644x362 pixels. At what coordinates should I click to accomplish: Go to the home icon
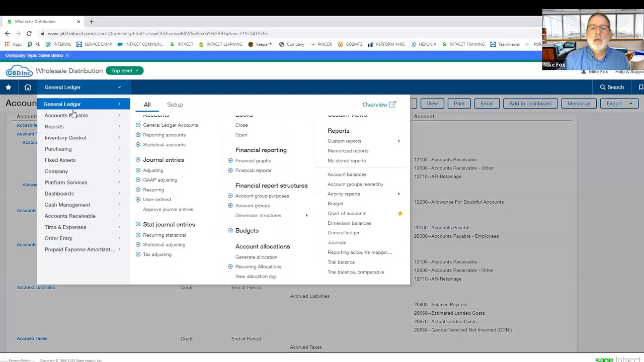[x=28, y=87]
